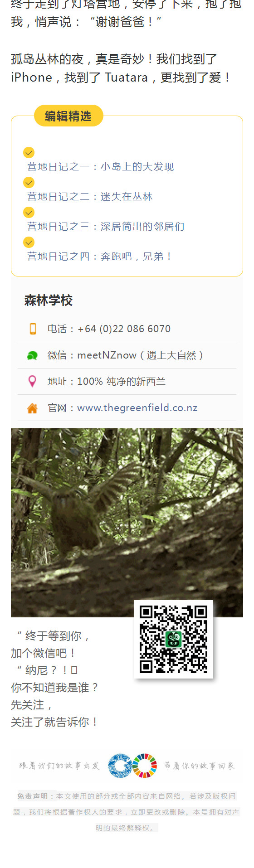
Task: Open 营地日记之三：深居简出的邻居们
Action: (x=106, y=227)
